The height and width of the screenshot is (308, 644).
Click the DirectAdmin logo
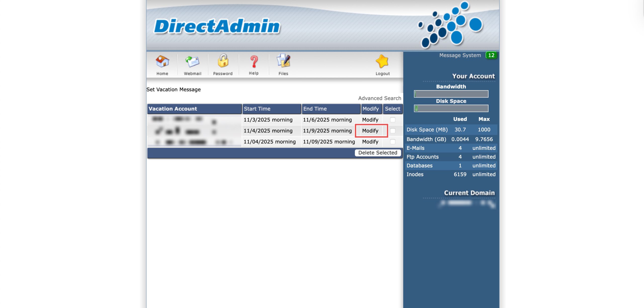(217, 26)
